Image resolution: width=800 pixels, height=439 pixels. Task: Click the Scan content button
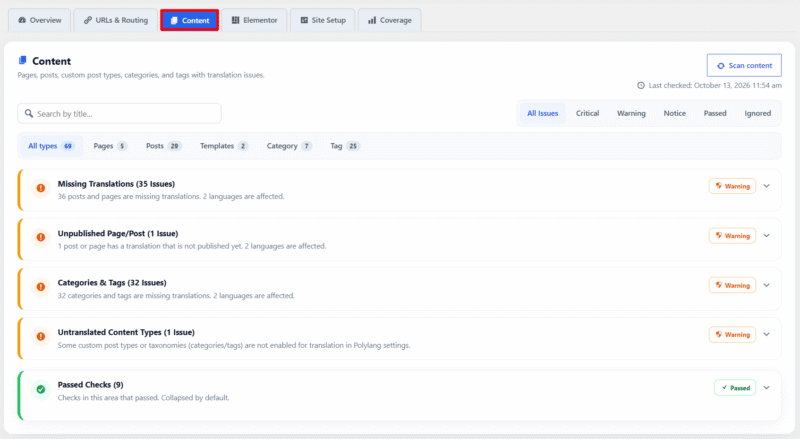pos(744,65)
